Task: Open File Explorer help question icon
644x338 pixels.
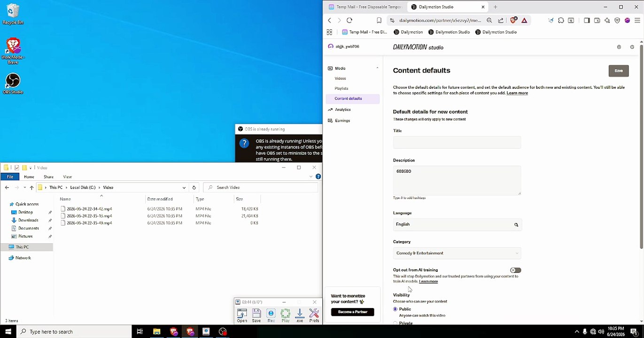Action: [318, 177]
